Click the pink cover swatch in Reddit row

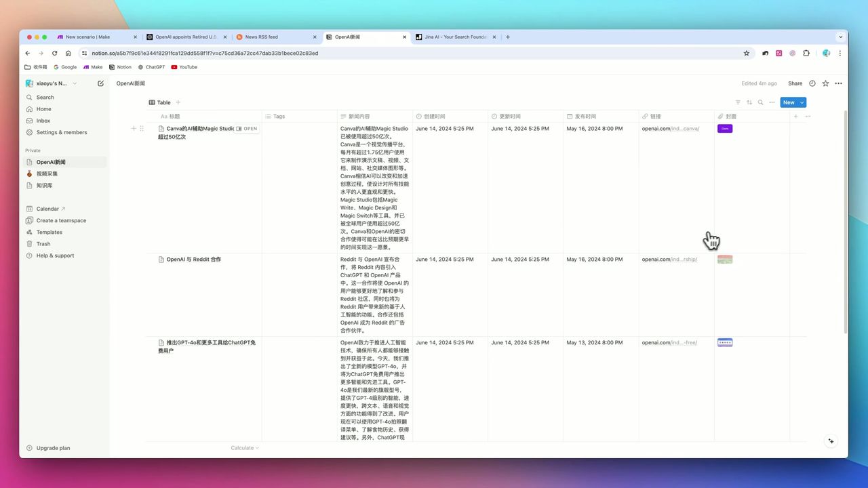click(724, 259)
